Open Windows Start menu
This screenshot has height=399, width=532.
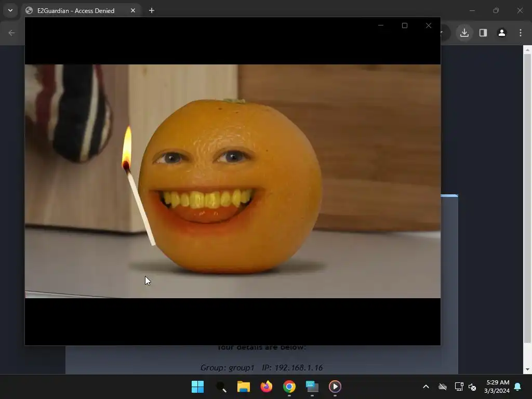click(197, 387)
